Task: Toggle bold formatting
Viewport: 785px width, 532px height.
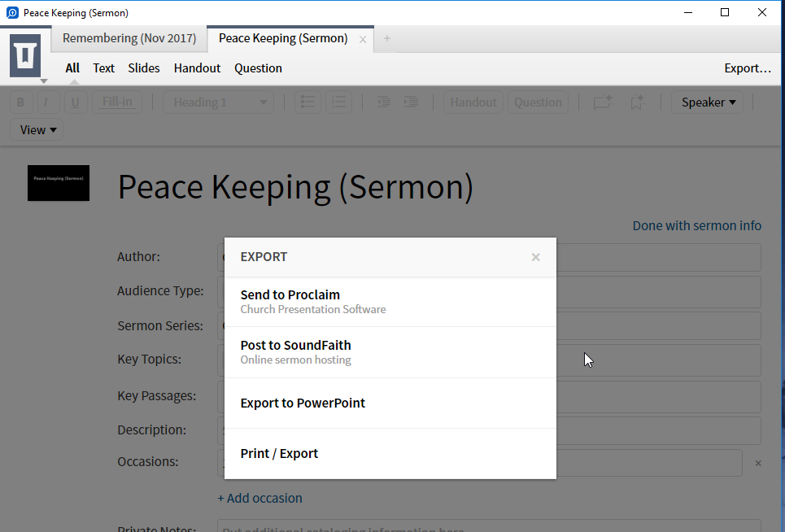Action: pyautogui.click(x=20, y=102)
